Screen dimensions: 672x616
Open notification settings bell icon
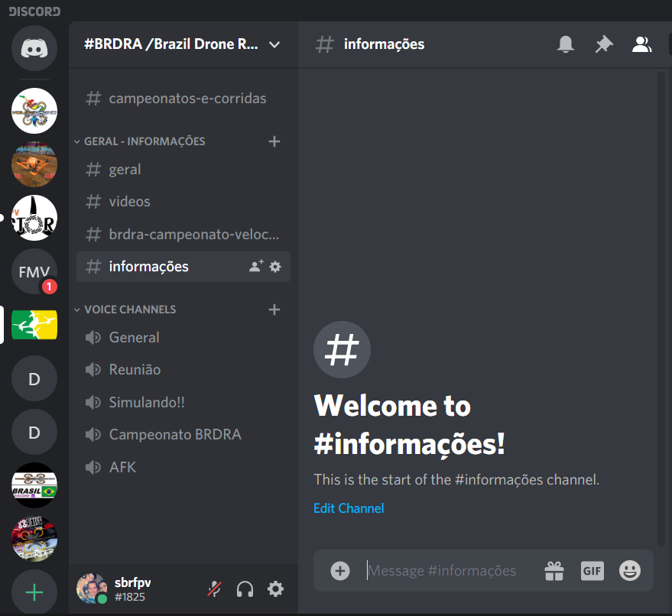click(x=566, y=45)
